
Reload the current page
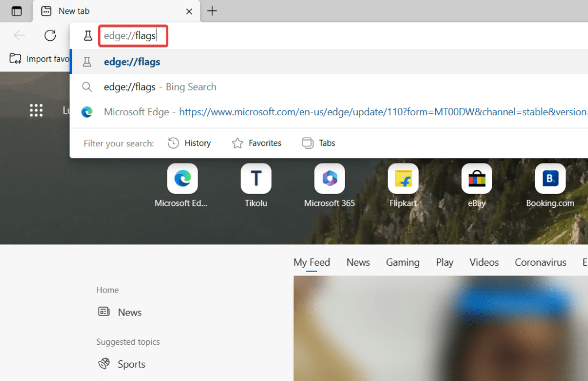tap(50, 35)
